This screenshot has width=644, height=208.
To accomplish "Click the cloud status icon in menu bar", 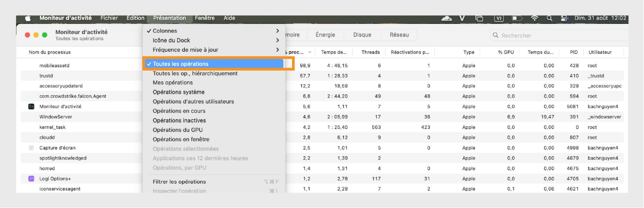I will (x=446, y=18).
